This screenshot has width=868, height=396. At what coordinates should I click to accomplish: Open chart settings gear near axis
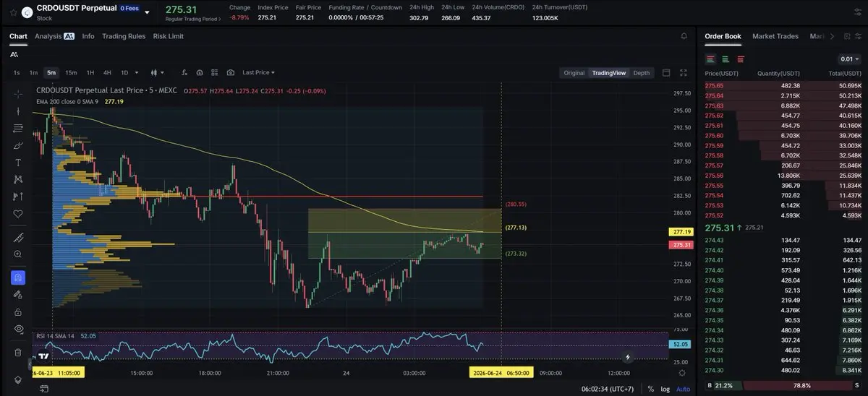tap(682, 372)
